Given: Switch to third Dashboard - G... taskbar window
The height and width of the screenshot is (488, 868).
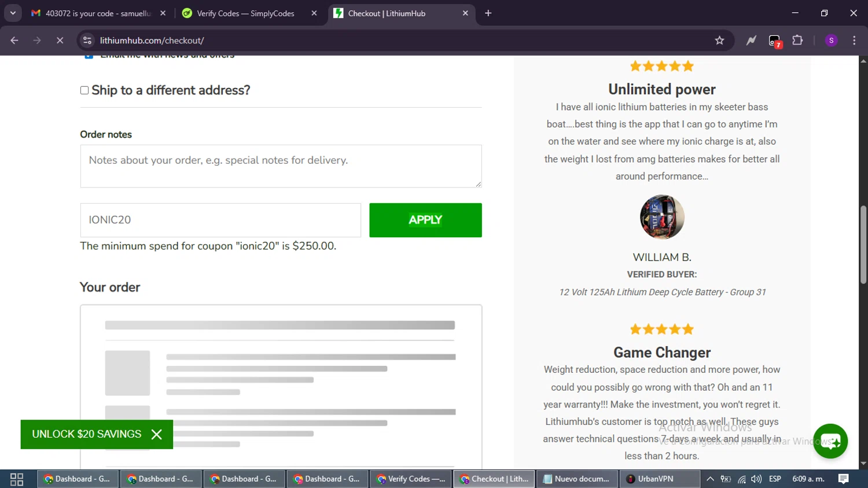Looking at the screenshot, I should [x=245, y=479].
